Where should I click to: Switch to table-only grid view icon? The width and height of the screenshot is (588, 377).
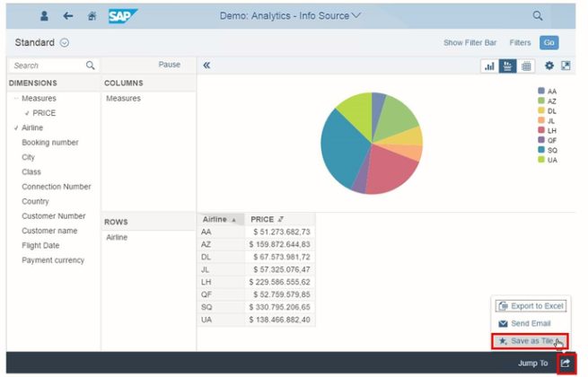pyautogui.click(x=527, y=66)
